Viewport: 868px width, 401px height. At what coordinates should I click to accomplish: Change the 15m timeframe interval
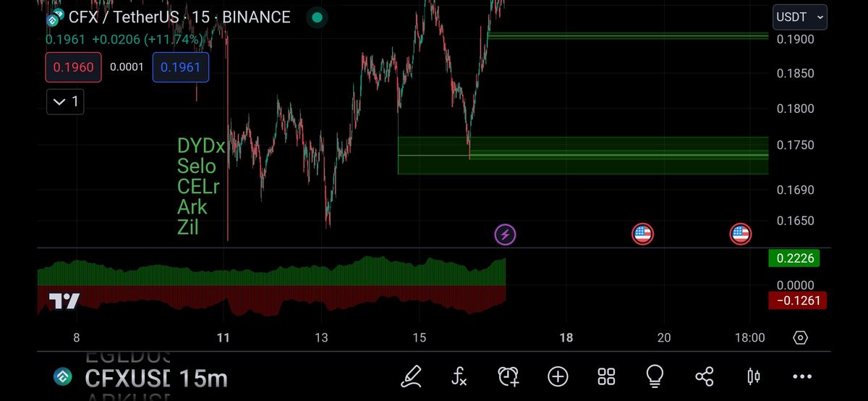pyautogui.click(x=203, y=378)
